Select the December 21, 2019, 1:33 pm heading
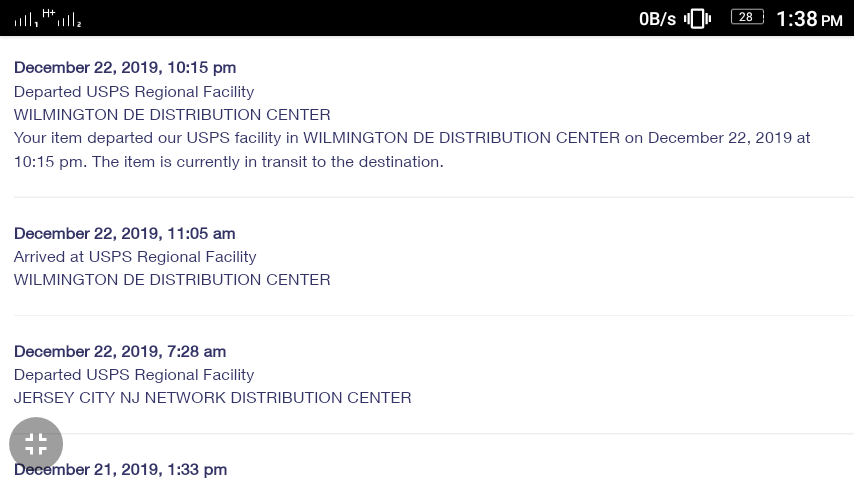This screenshot has height=480, width=854. [120, 470]
